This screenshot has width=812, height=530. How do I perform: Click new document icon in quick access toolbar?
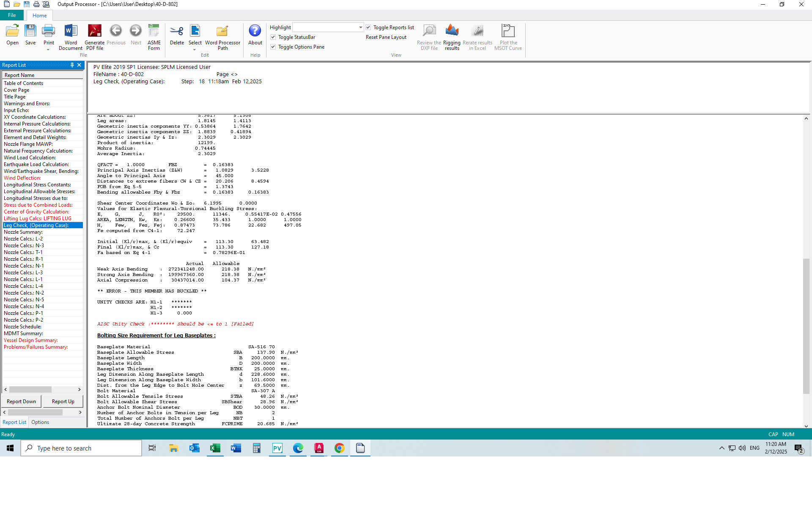(7, 4)
